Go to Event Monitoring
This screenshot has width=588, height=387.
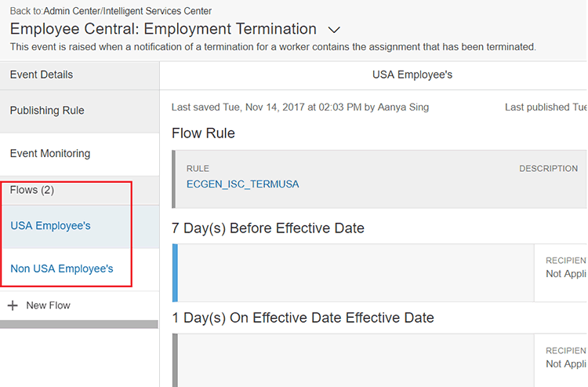click(79, 154)
